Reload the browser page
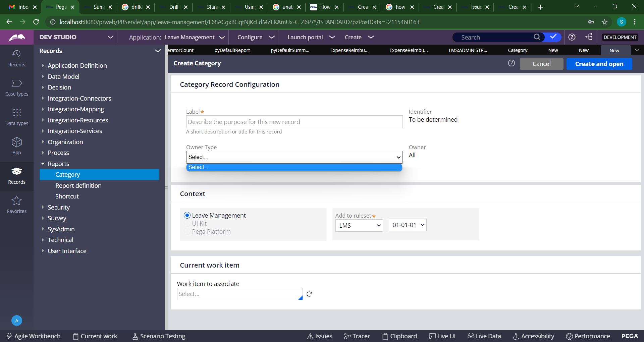Screen dimensions: 644x342 (x=36, y=22)
